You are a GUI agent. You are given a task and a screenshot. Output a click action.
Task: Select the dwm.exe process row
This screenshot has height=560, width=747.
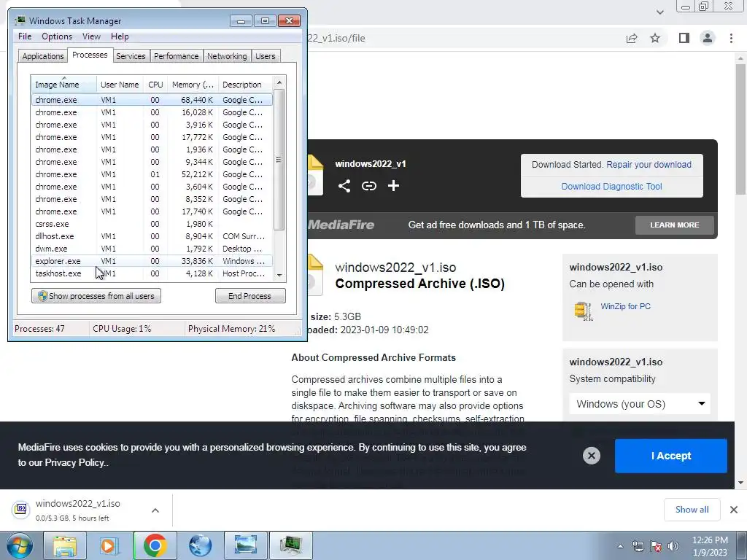click(x=152, y=249)
